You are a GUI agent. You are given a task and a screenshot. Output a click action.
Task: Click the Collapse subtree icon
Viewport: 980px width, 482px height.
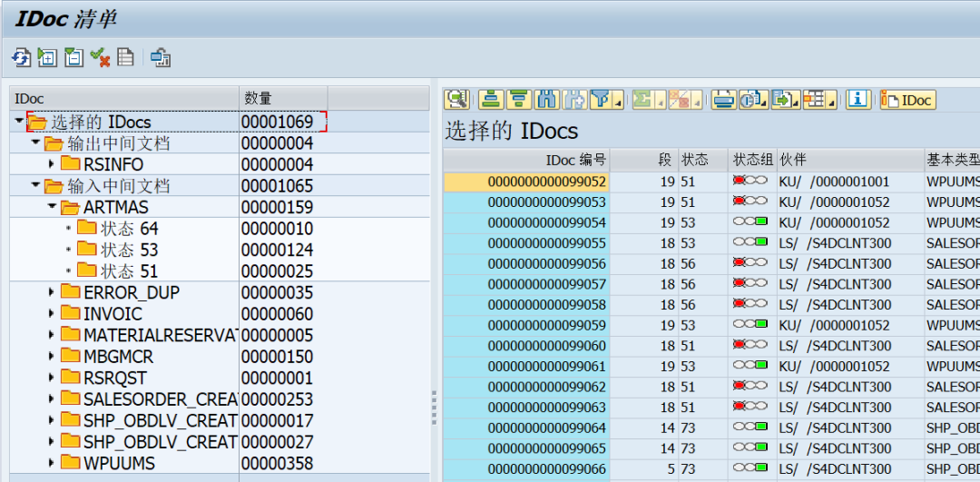click(73, 58)
